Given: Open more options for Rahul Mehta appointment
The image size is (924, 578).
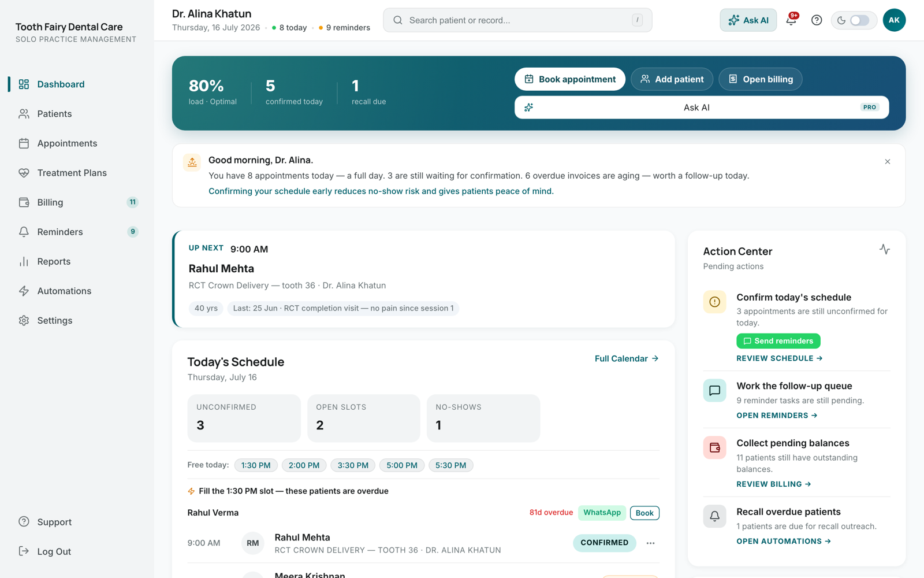Looking at the screenshot, I should [x=651, y=543].
